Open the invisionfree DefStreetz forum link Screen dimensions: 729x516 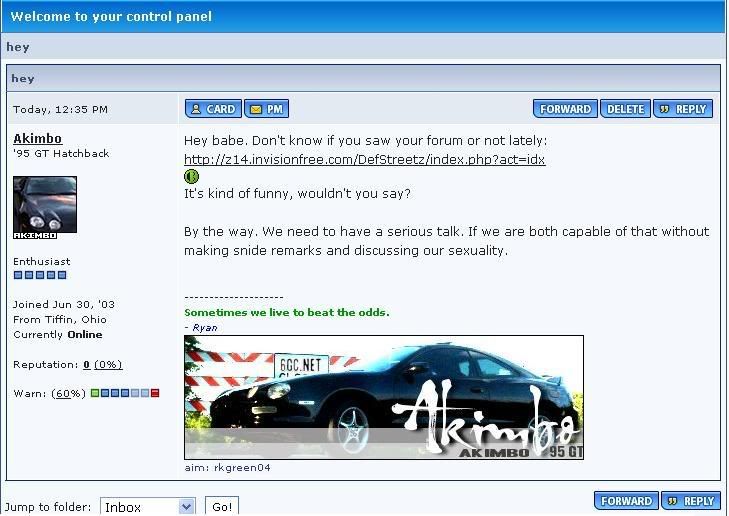(x=364, y=159)
